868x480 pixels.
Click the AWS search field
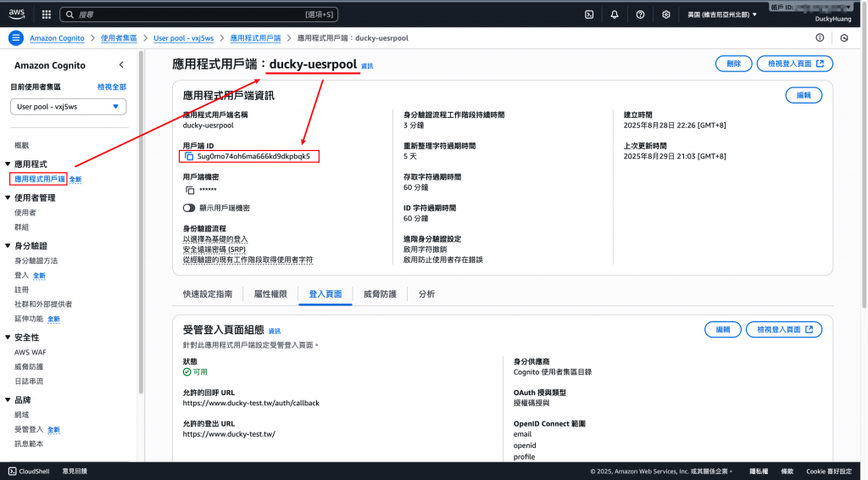pyautogui.click(x=198, y=14)
